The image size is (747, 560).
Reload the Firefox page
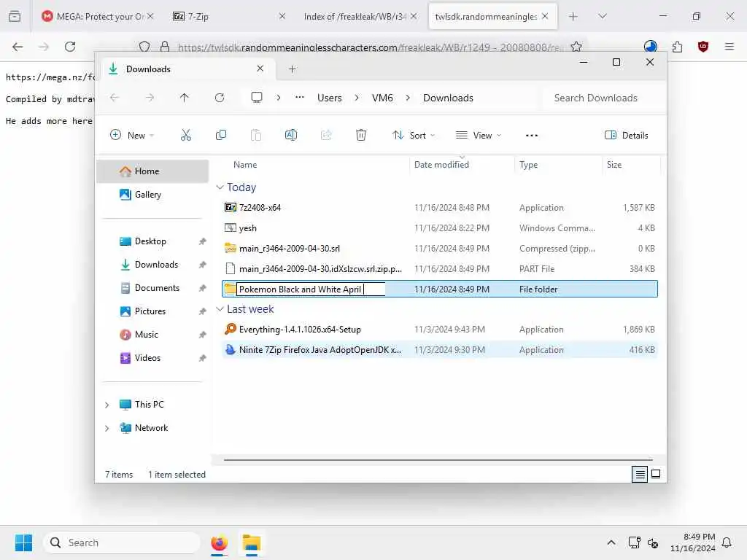coord(70,47)
